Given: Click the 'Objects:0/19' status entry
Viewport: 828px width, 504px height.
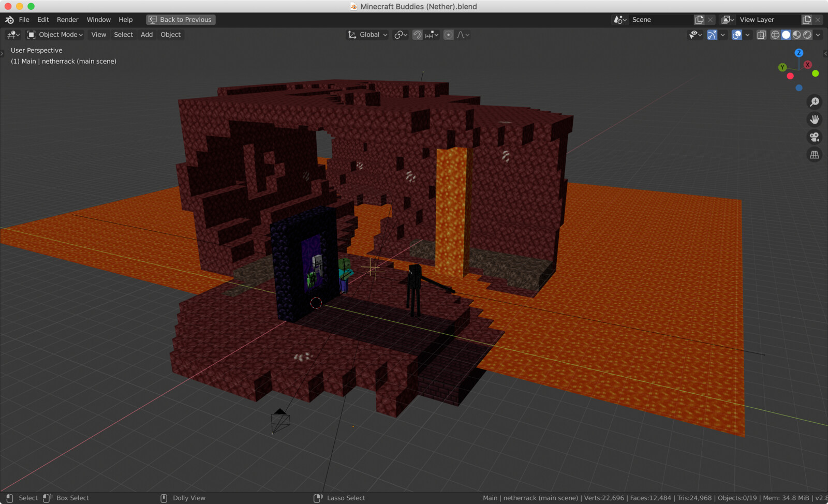Looking at the screenshot, I should coord(737,498).
